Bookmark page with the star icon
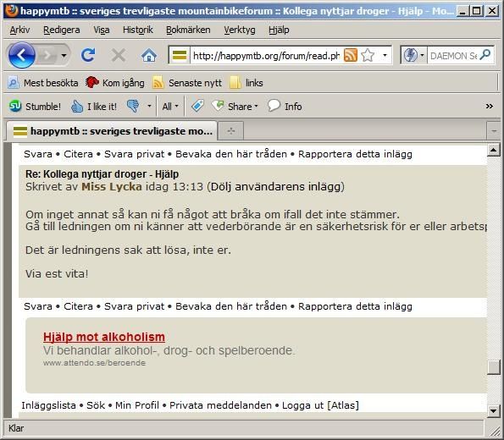Image resolution: width=504 pixels, height=440 pixels. [368, 55]
